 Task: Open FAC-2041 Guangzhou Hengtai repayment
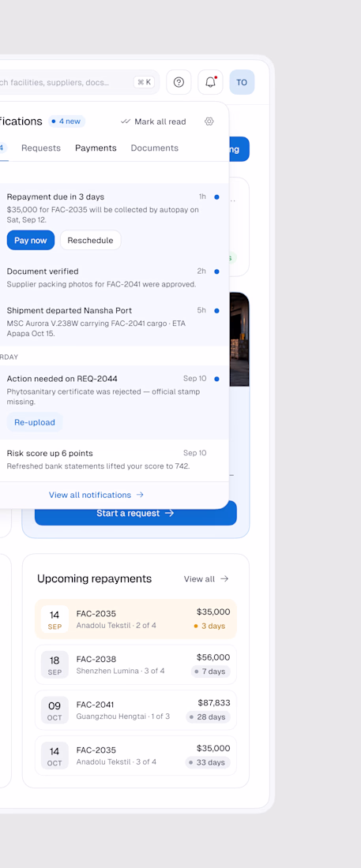pos(136,709)
